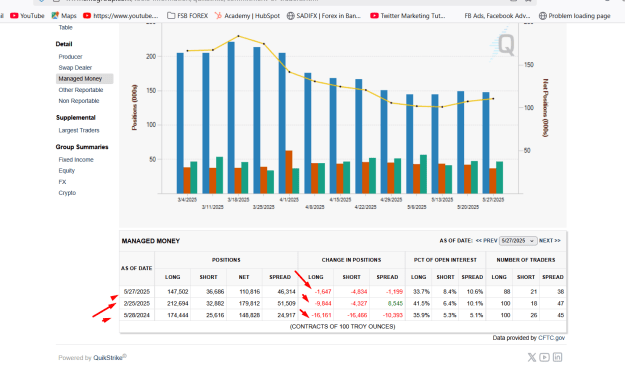The image size is (625, 368).
Task: Click the LinkedIn footer icon
Action: tap(557, 357)
